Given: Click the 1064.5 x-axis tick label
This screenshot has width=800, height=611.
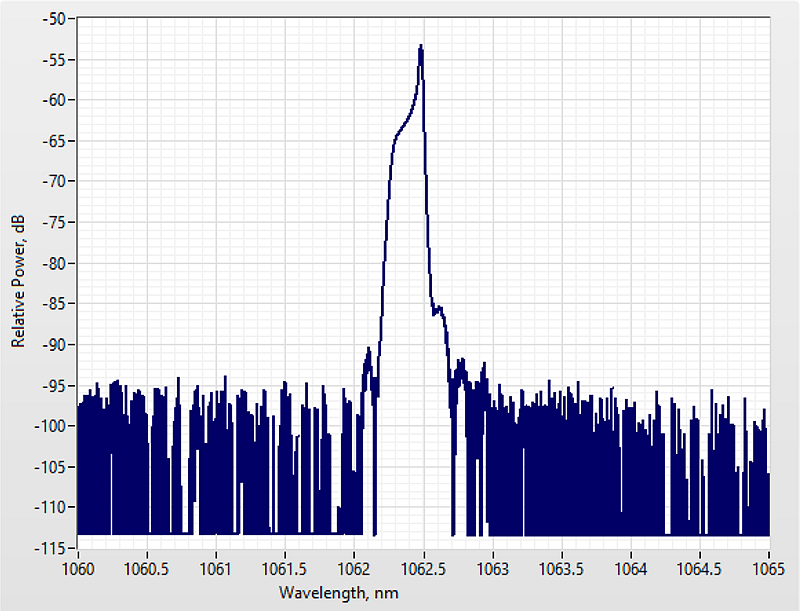Looking at the screenshot, I should 700,568.
